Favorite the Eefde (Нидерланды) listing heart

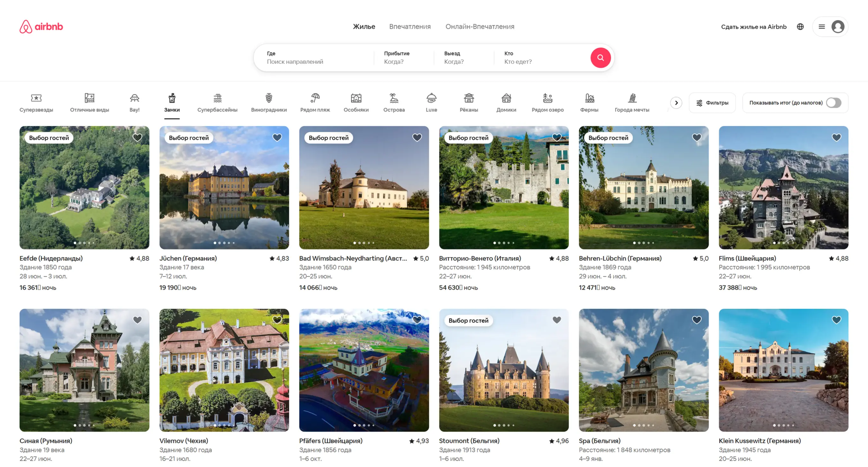(137, 137)
